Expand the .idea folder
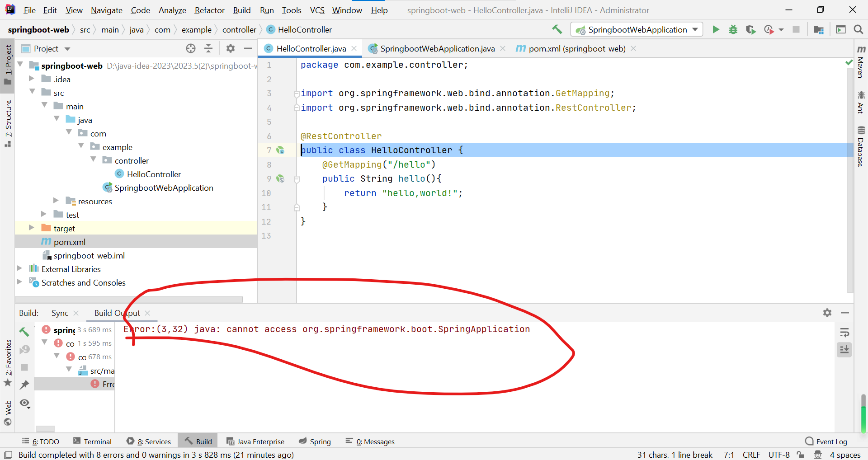Image resolution: width=868 pixels, height=460 pixels. (x=32, y=79)
